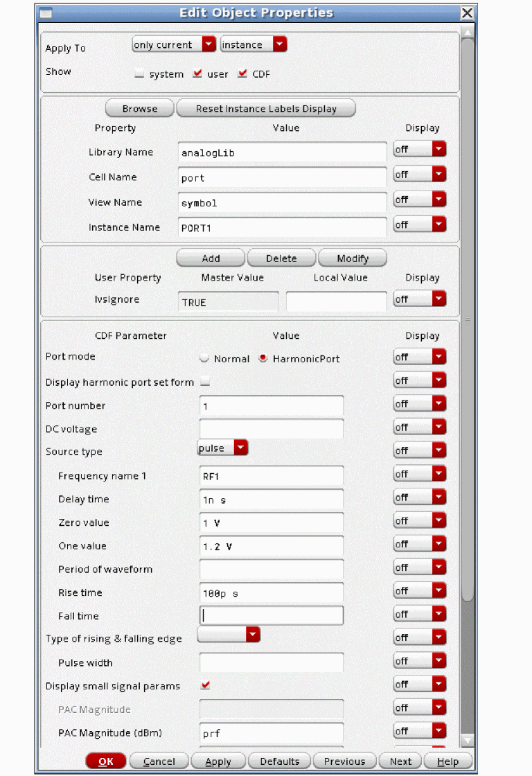Click the Apply button

pyautogui.click(x=218, y=761)
